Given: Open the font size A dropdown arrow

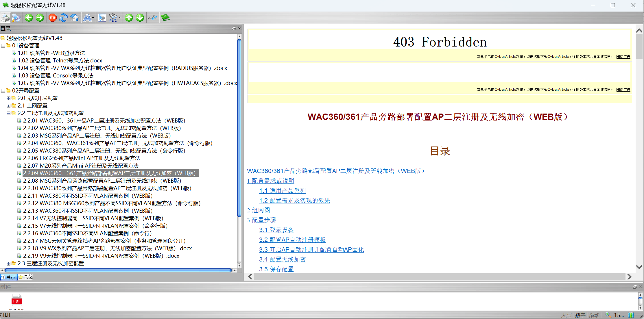Looking at the screenshot, I should coord(93,18).
